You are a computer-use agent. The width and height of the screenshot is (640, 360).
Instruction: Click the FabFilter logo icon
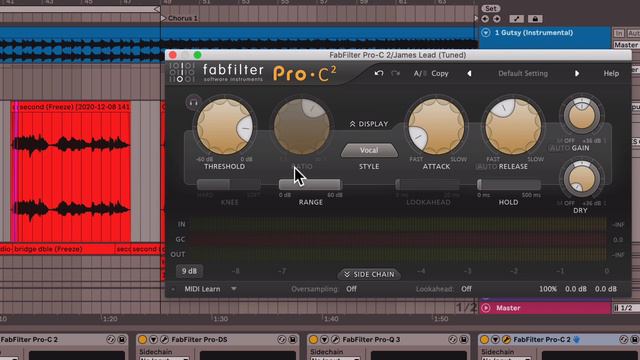click(182, 73)
